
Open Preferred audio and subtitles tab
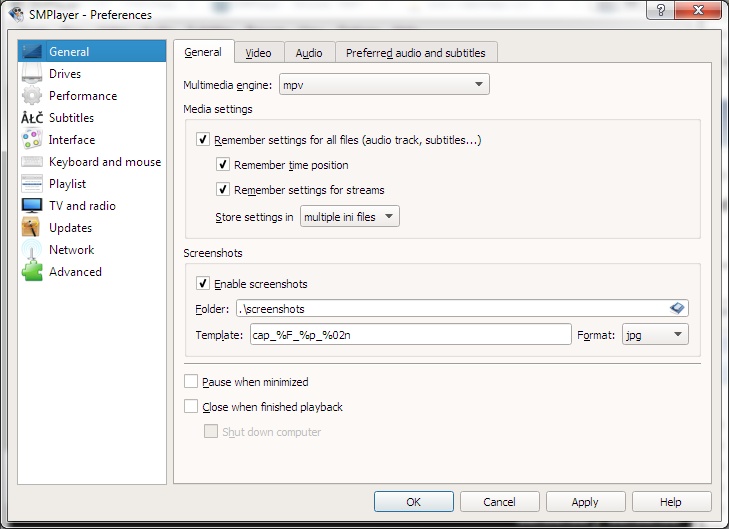(x=416, y=53)
